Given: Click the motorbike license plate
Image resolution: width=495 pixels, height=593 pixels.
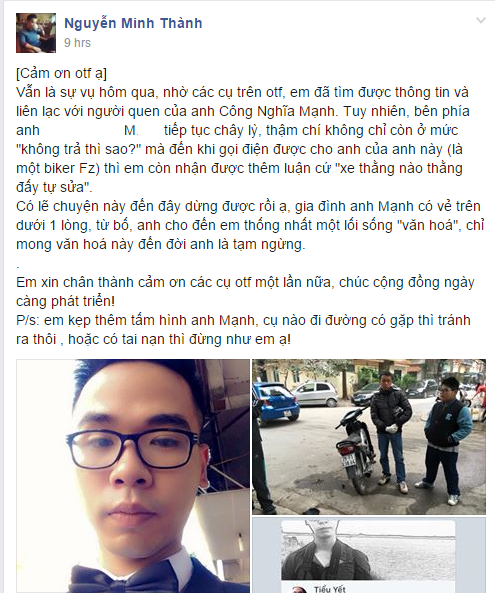Looking at the screenshot, I should [x=349, y=462].
